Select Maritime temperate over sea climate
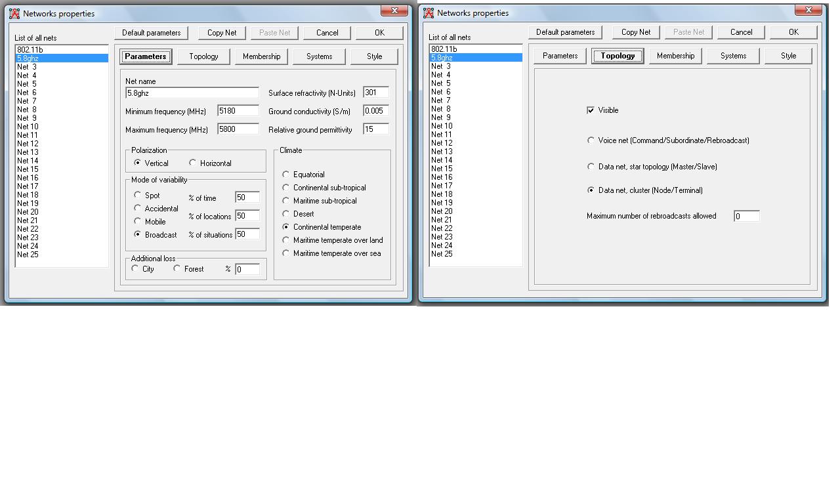Screen dimensions: 840x504 285,253
